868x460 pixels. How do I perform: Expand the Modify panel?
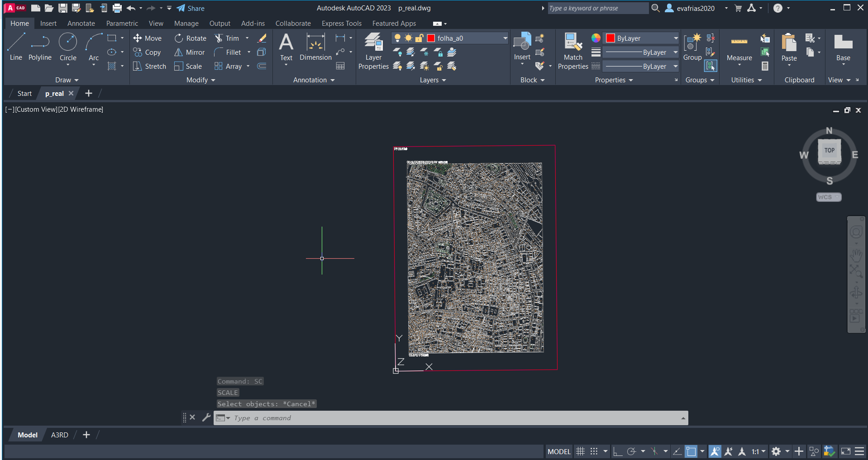200,80
